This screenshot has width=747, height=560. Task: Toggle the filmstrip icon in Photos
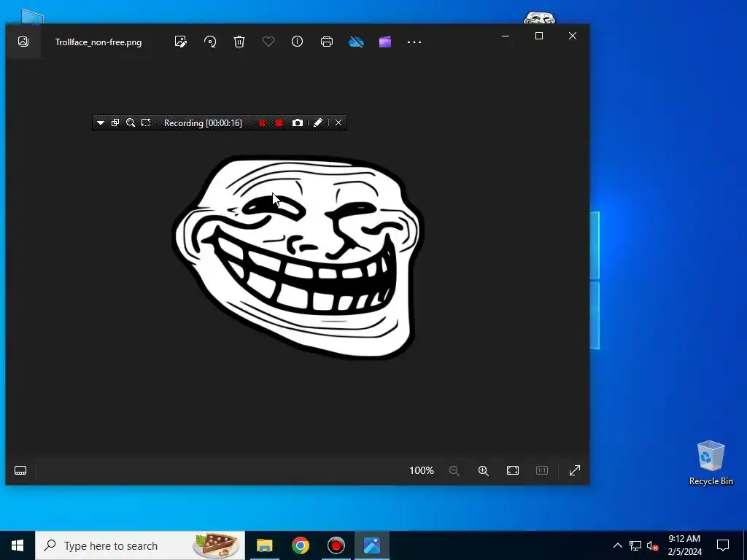pyautogui.click(x=20, y=470)
